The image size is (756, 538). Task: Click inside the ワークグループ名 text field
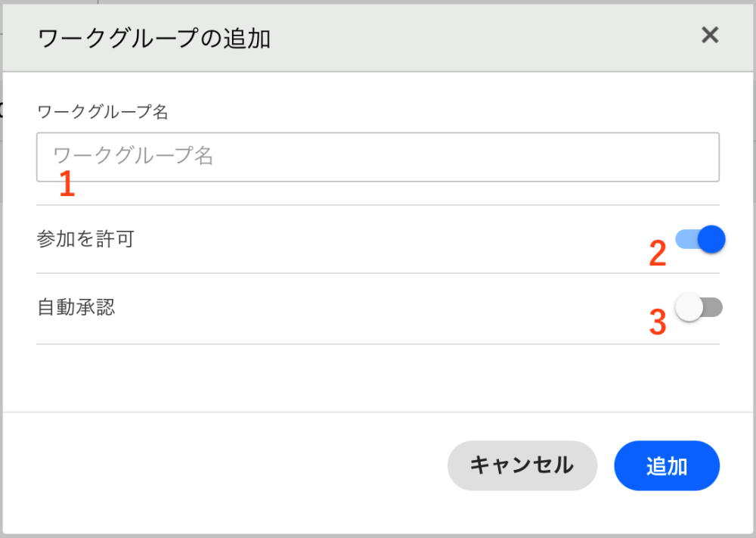pyautogui.click(x=378, y=157)
